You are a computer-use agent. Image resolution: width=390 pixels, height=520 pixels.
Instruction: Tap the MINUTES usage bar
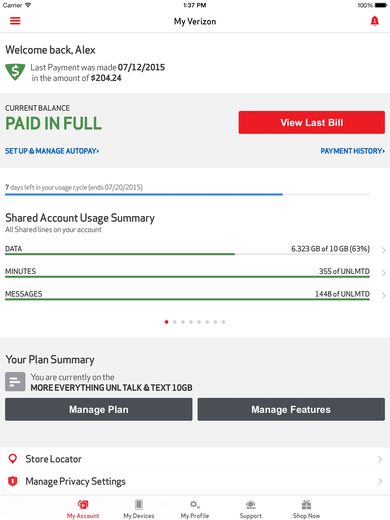187,277
